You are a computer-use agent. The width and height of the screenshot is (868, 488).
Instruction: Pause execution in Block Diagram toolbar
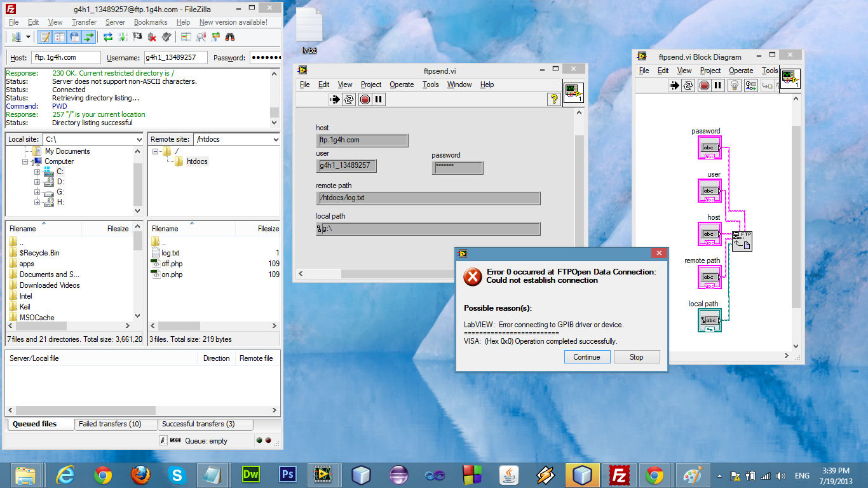click(718, 85)
